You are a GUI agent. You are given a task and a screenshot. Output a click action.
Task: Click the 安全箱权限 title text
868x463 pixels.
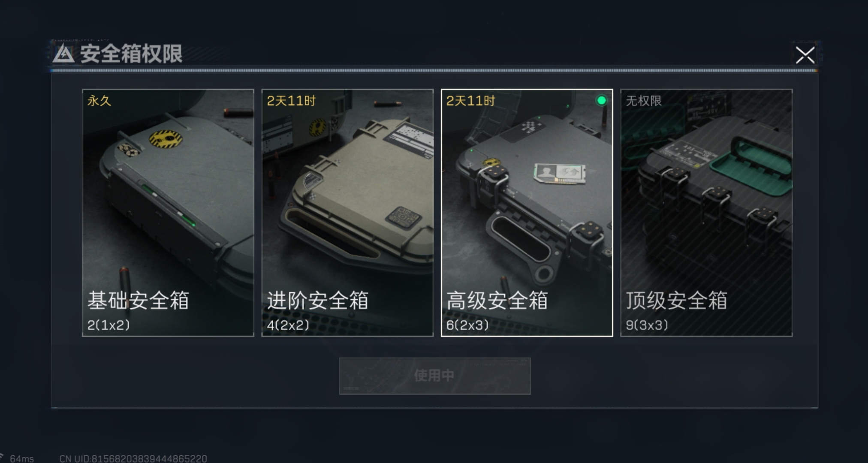click(131, 54)
